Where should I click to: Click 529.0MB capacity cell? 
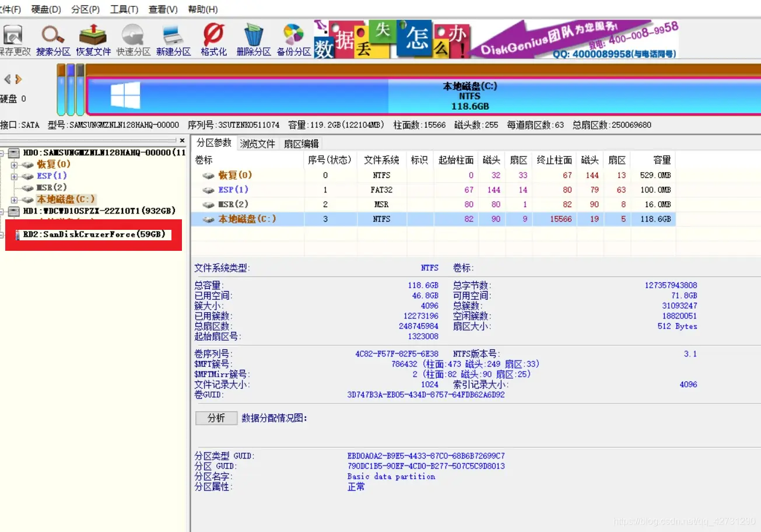655,176
